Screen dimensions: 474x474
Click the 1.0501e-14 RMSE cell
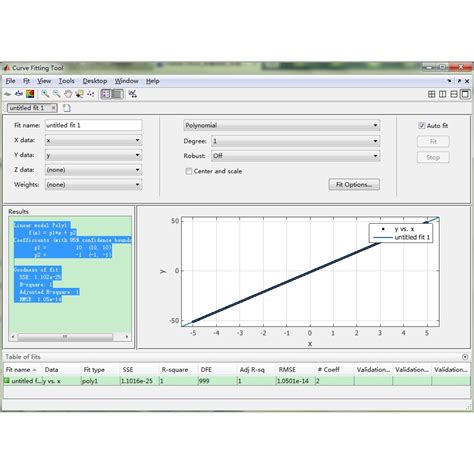(x=296, y=381)
